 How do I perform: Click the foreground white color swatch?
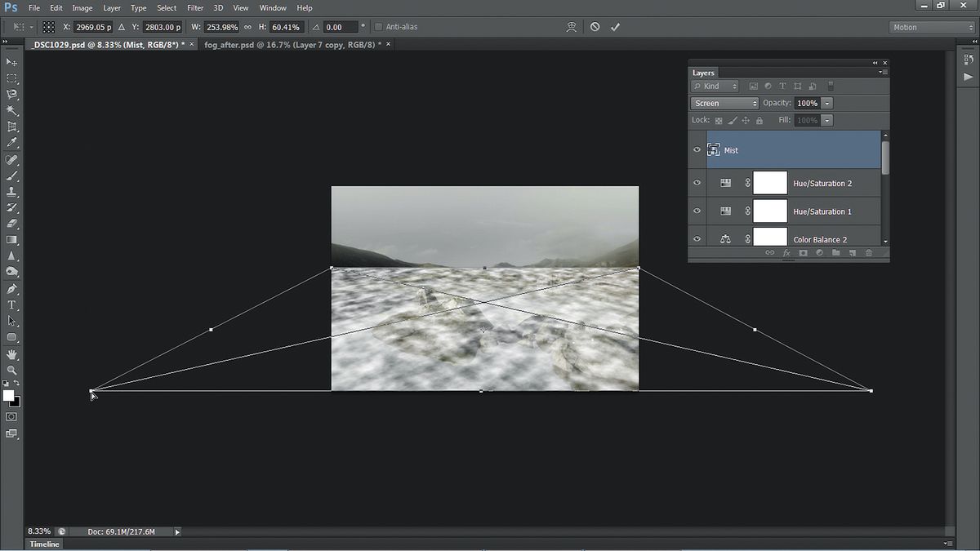pos(8,396)
